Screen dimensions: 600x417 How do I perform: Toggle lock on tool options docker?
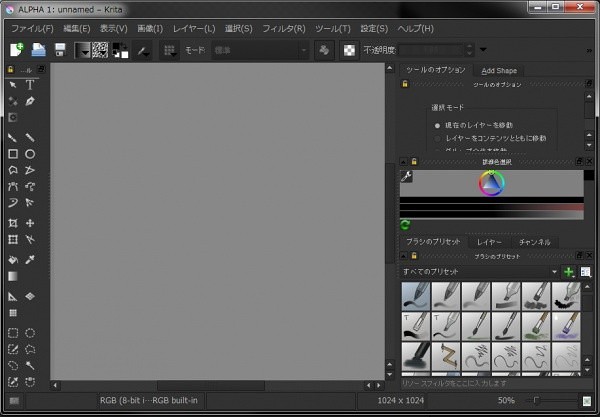pyautogui.click(x=405, y=84)
